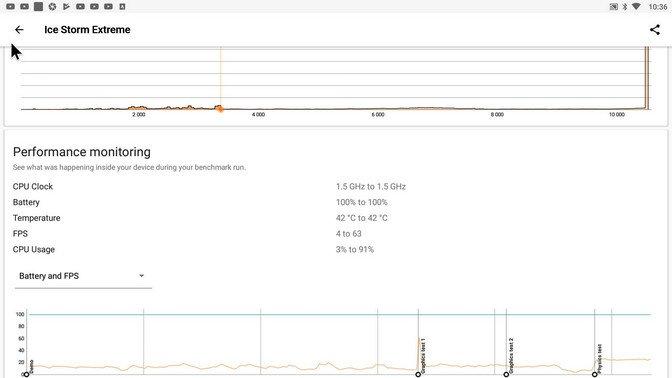
Task: Tap the dark square notification icon
Action: 39,6
